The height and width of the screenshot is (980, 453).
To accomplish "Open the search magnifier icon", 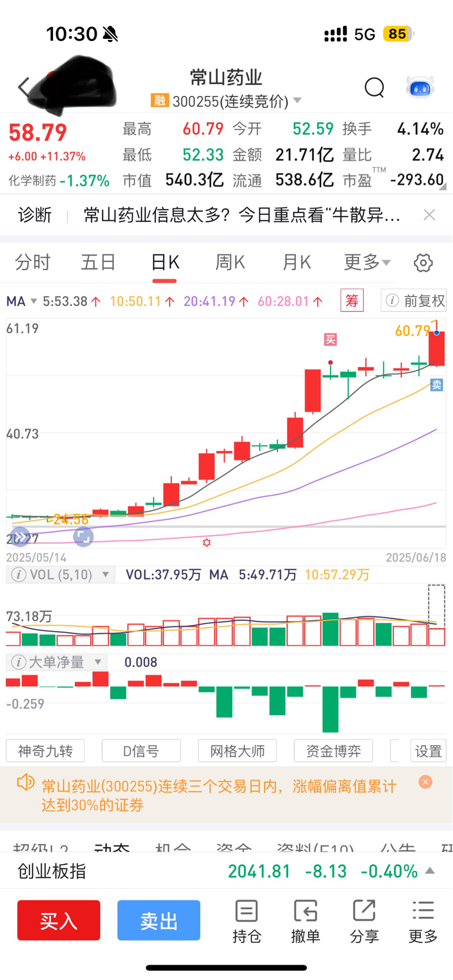I will [x=374, y=87].
